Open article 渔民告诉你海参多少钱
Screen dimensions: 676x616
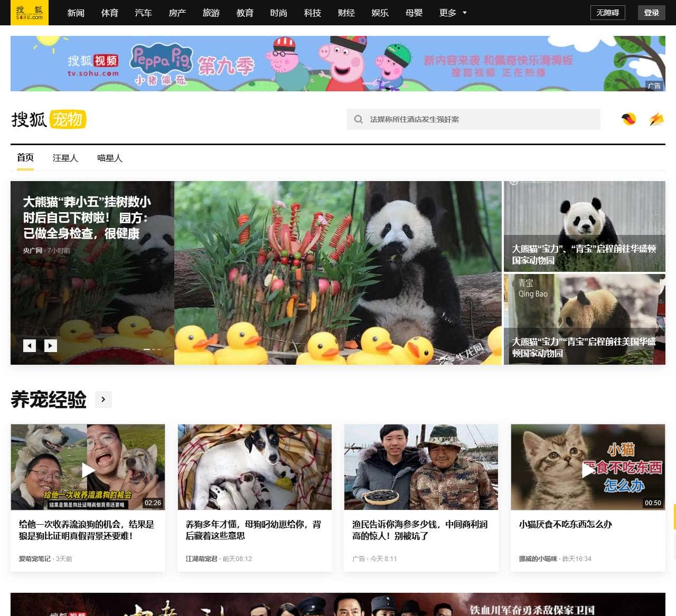tap(420, 530)
